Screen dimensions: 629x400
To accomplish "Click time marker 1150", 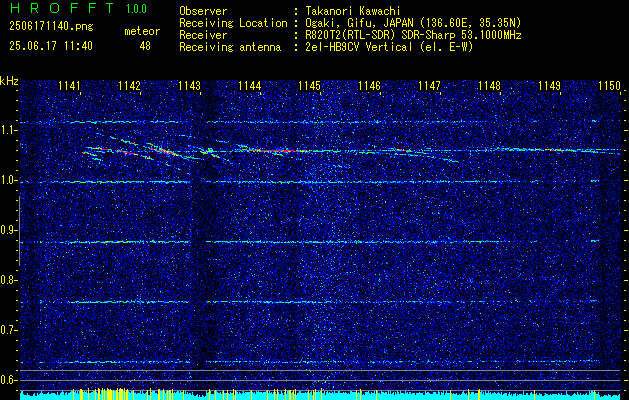I will 609,85.
